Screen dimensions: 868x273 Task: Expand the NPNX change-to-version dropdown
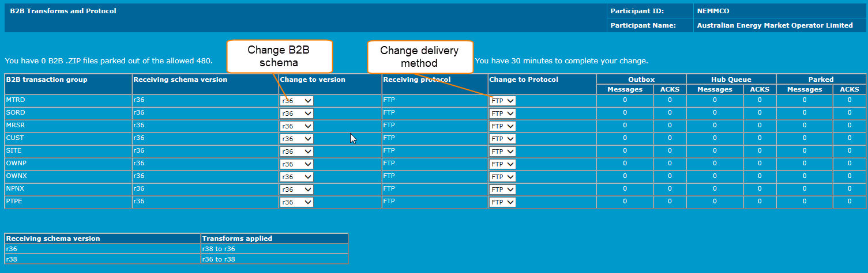click(296, 189)
